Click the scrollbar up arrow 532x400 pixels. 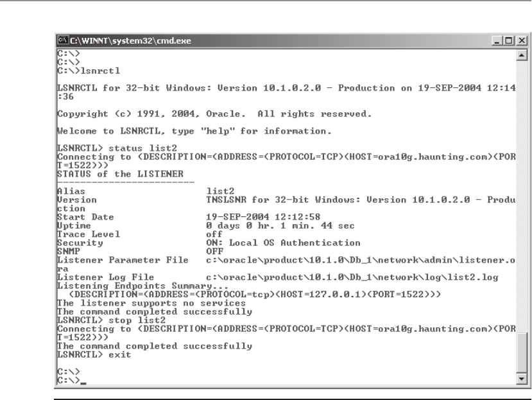pos(522,55)
